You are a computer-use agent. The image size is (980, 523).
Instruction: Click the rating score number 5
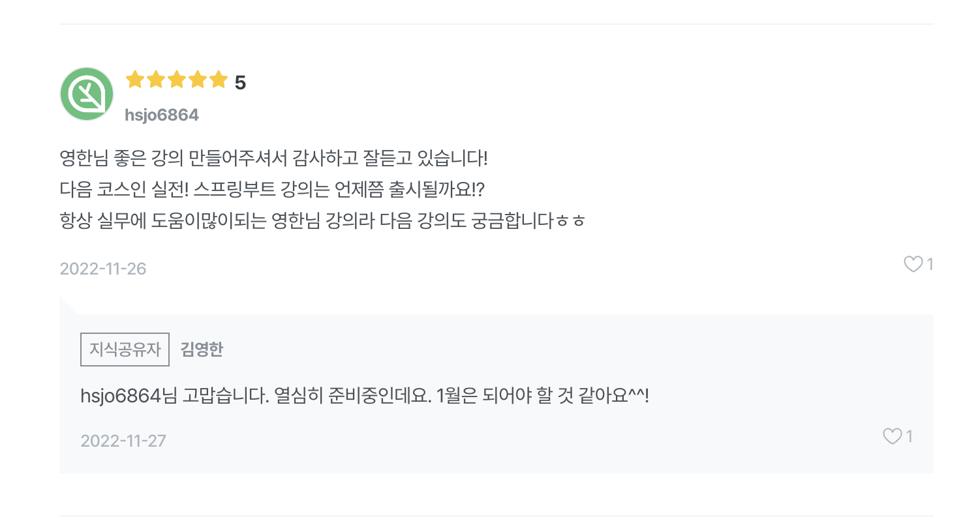click(240, 83)
